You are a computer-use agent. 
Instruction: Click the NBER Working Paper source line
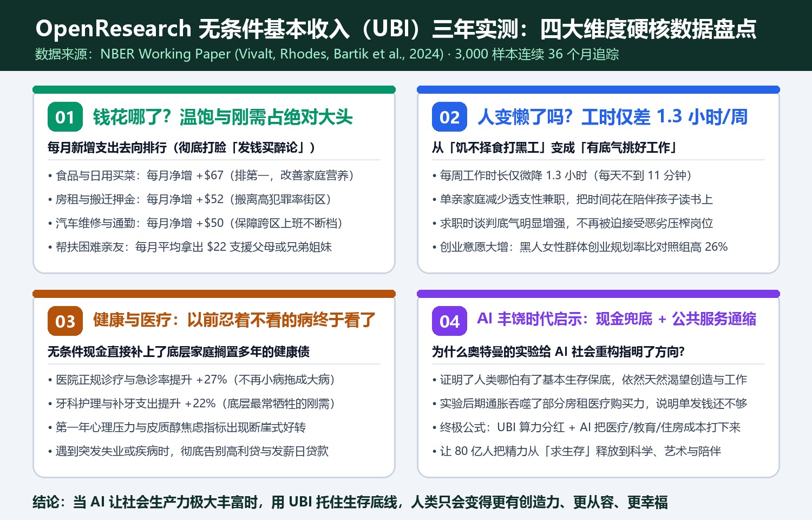327,54
